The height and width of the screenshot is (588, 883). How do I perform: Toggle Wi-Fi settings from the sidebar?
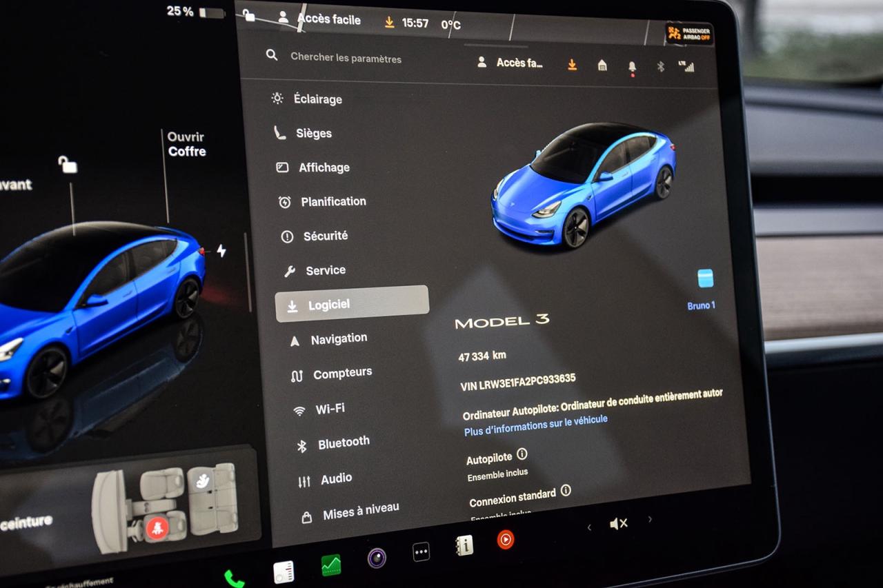[329, 408]
